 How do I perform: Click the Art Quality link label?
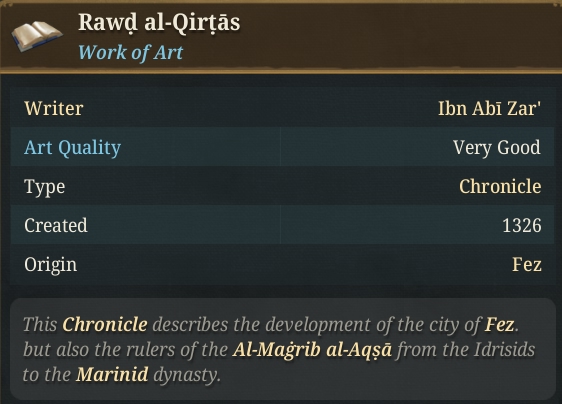[x=72, y=147]
